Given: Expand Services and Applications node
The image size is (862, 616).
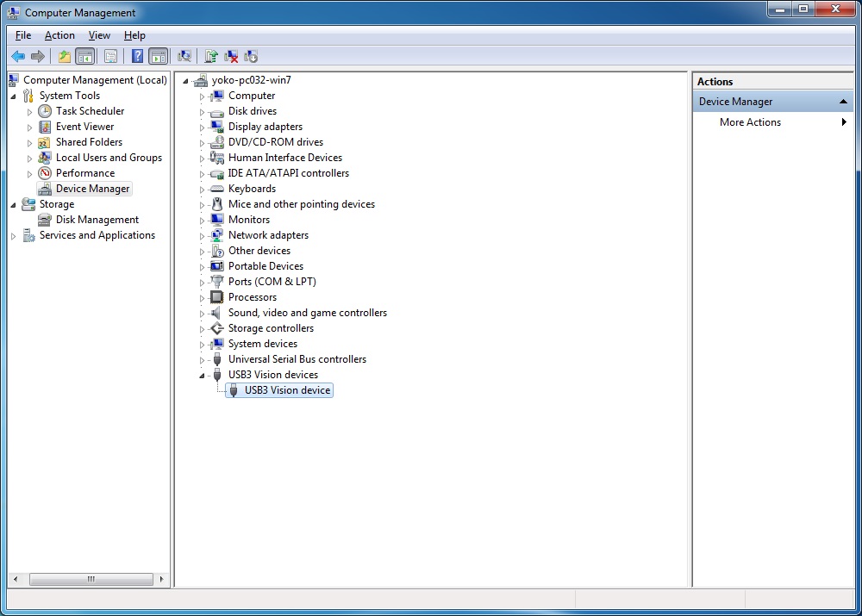Looking at the screenshot, I should pos(14,236).
